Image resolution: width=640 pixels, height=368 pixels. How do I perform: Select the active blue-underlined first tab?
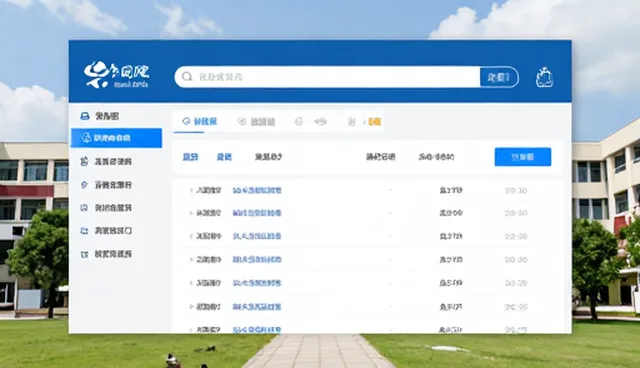coord(200,122)
